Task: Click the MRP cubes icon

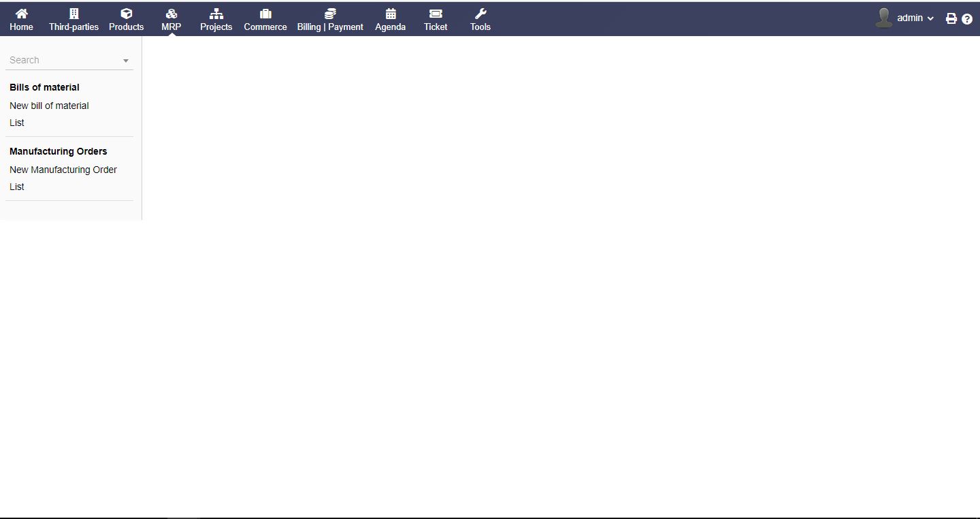Action: [171, 14]
